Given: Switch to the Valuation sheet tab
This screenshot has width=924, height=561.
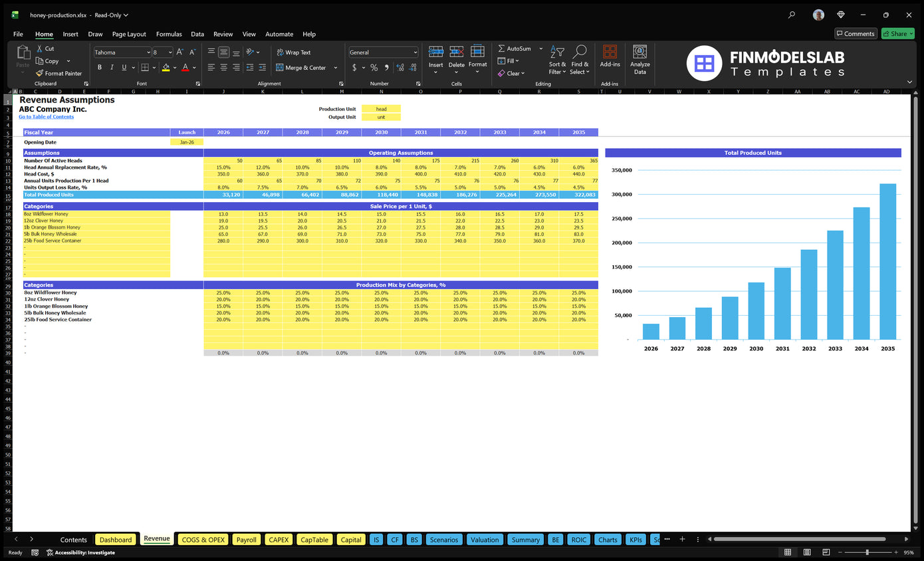Looking at the screenshot, I should point(485,540).
